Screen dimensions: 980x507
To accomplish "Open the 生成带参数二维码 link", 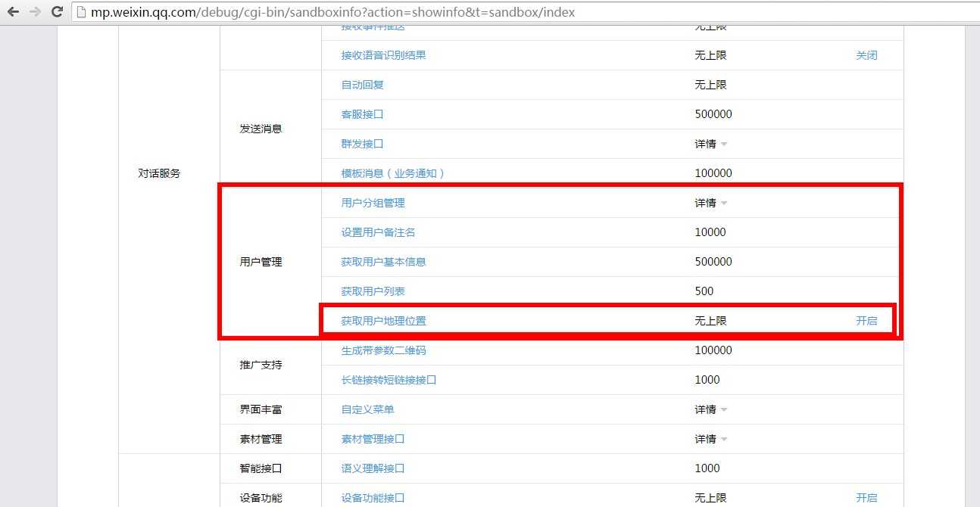I will (x=385, y=350).
